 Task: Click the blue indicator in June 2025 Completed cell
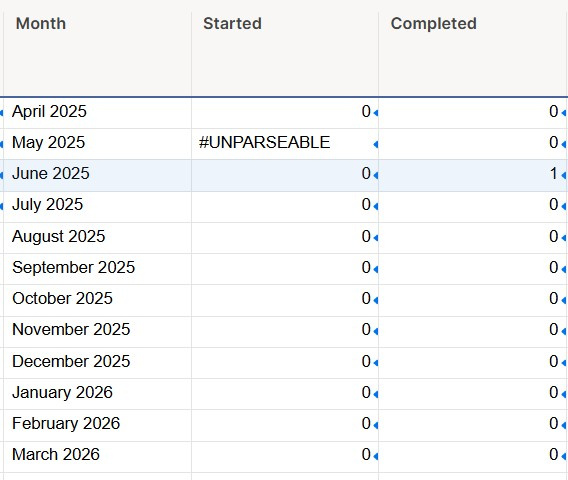[x=564, y=176]
